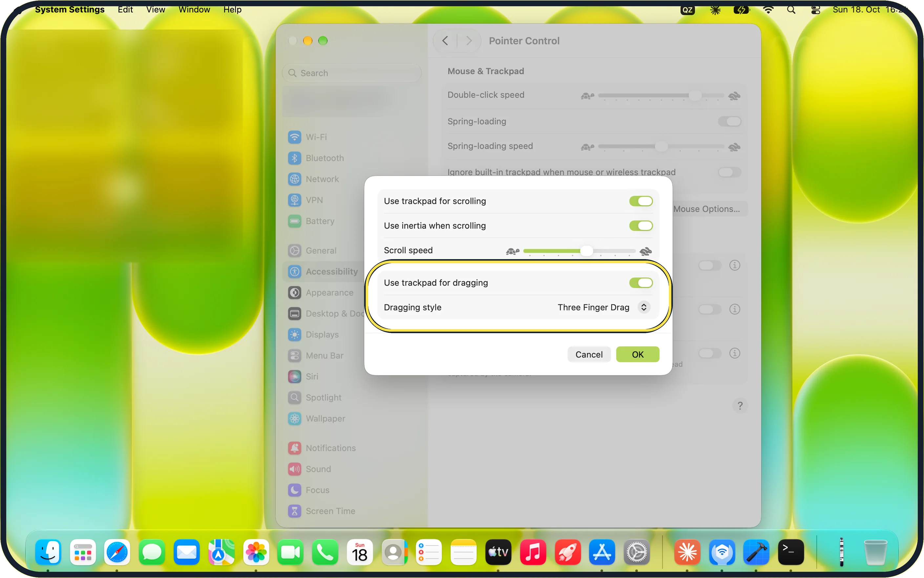Open App Store from the Dock

pos(602,552)
